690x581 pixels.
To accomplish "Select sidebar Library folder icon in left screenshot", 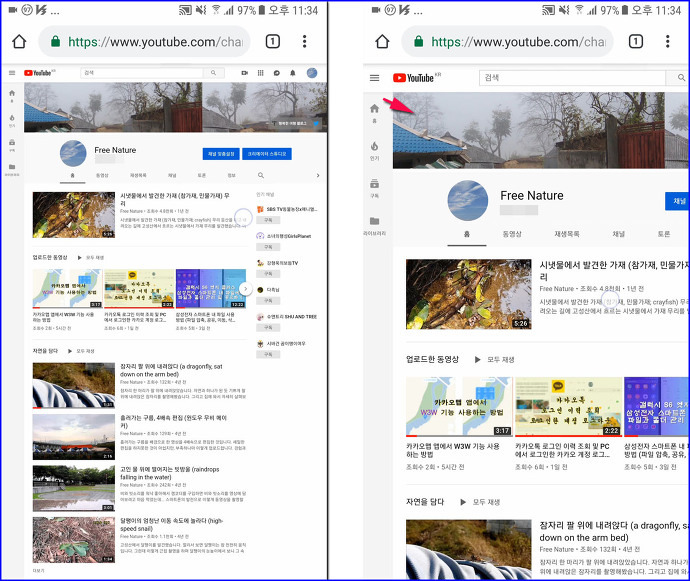I will pos(12,169).
